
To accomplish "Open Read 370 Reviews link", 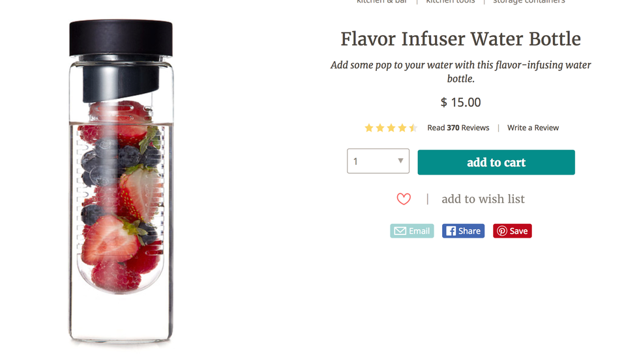I will click(x=458, y=128).
